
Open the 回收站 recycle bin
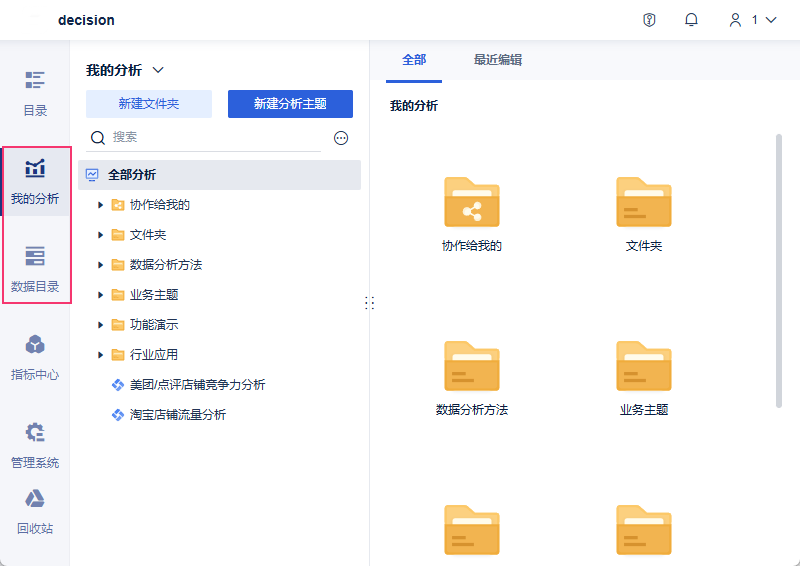pyautogui.click(x=35, y=512)
